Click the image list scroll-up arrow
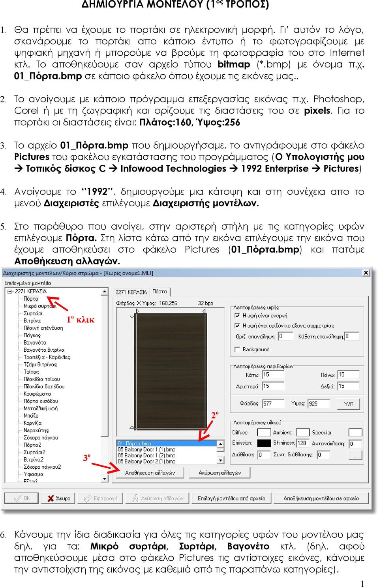The width and height of the screenshot is (379, 588). point(221,444)
